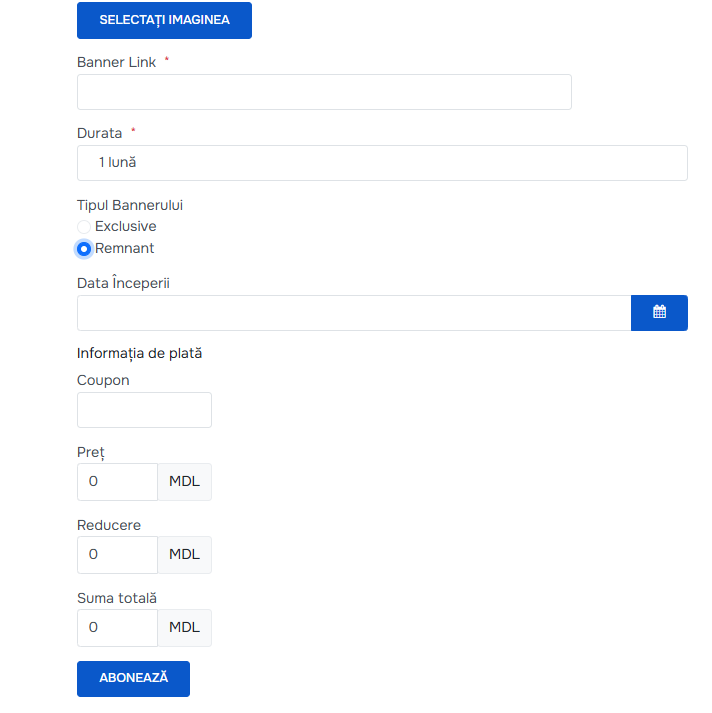Click the MDL currency box beside Preț
This screenshot has height=713, width=712.
tap(184, 482)
